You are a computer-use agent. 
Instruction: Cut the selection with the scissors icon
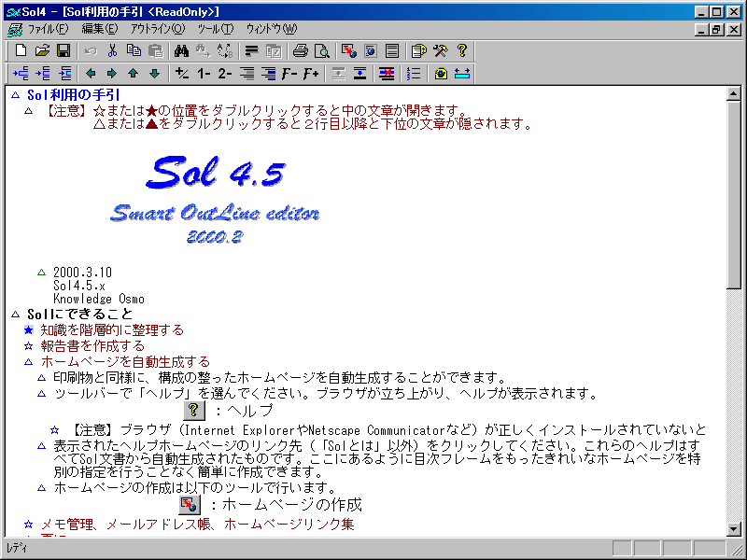(112, 50)
